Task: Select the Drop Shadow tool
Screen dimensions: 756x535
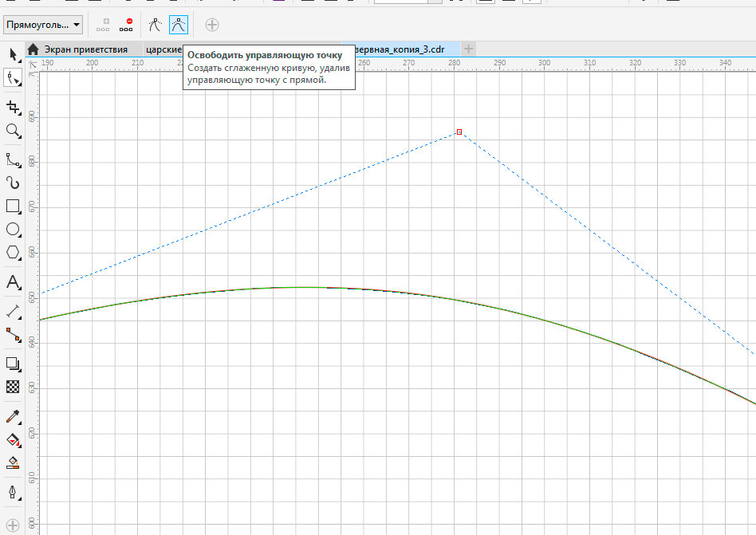Action: click(x=13, y=364)
